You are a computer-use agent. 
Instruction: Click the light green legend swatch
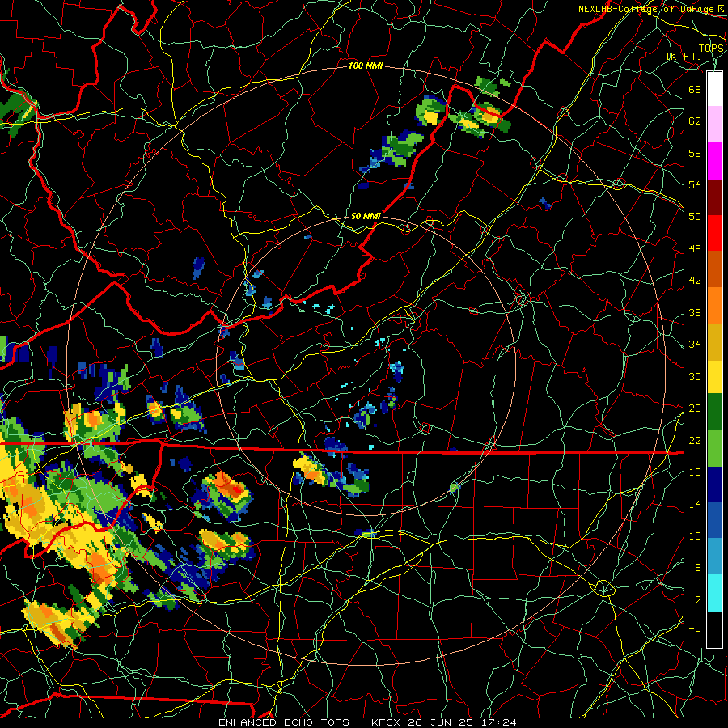coord(714,448)
